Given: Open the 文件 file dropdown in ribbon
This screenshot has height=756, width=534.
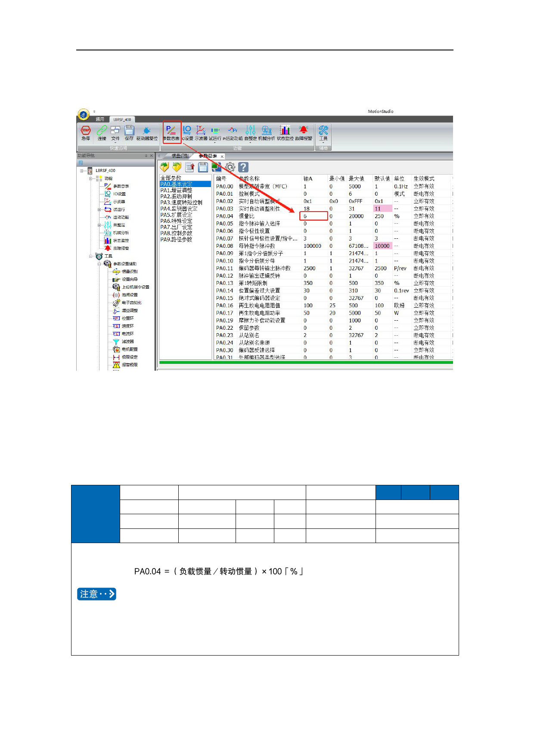Looking at the screenshot, I should [x=115, y=133].
